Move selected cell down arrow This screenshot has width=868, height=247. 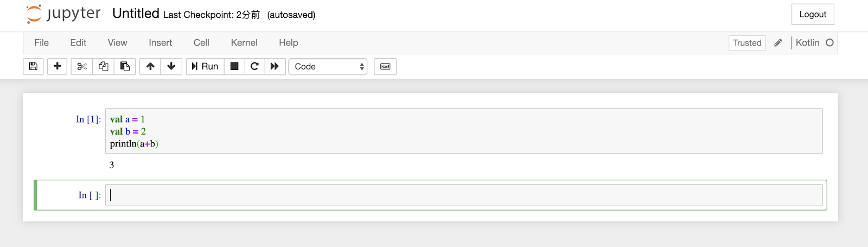[171, 66]
